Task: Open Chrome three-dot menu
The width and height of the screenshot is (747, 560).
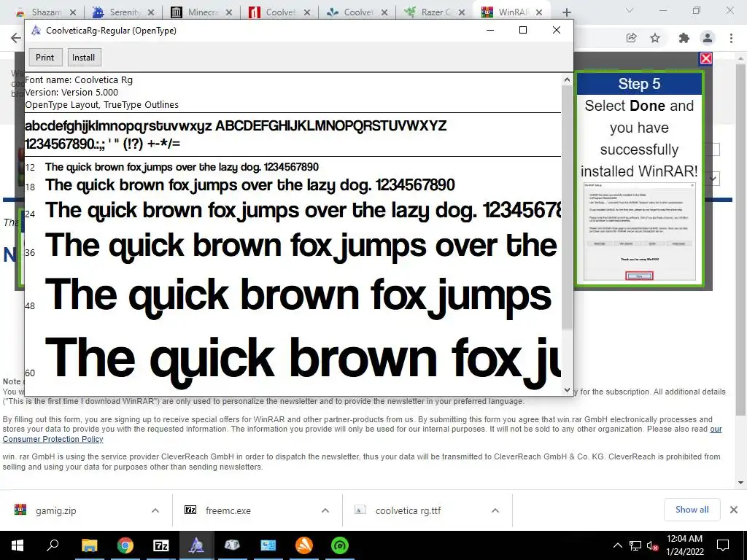Action: [x=731, y=38]
